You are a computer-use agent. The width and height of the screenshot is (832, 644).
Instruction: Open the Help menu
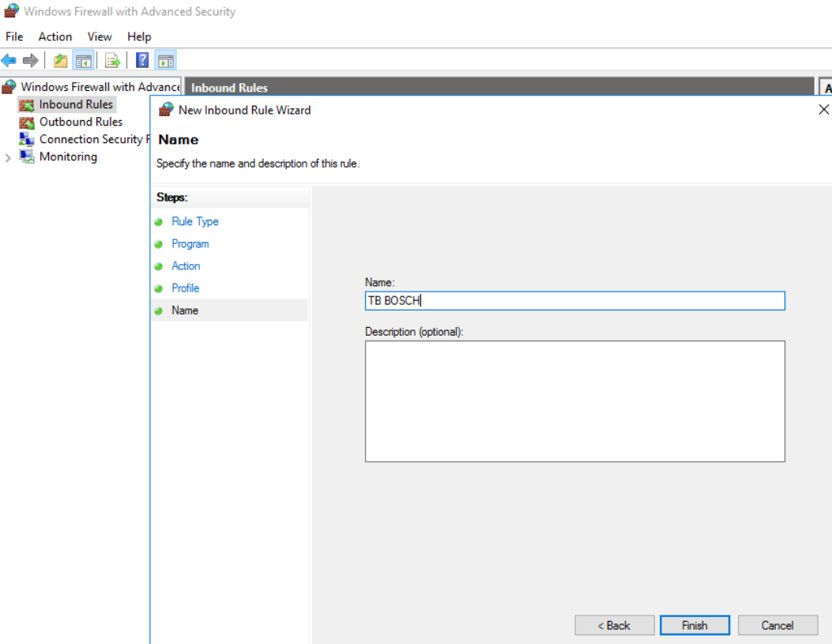[x=139, y=36]
